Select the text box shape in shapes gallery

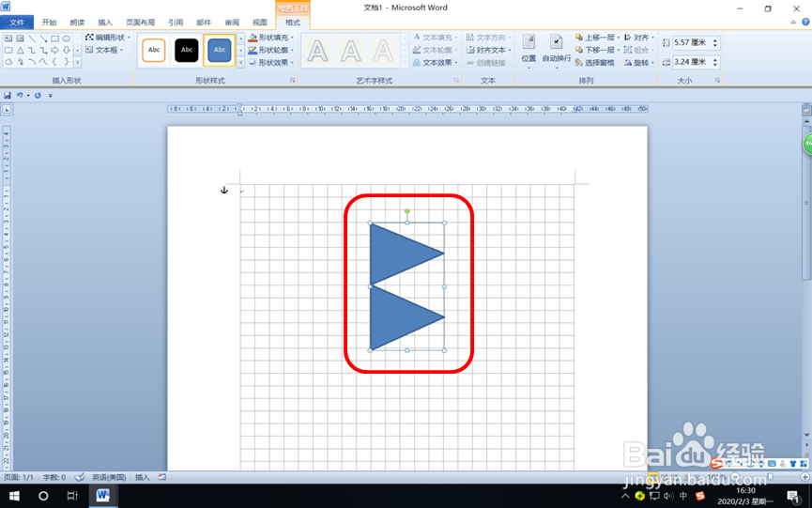tap(8, 38)
